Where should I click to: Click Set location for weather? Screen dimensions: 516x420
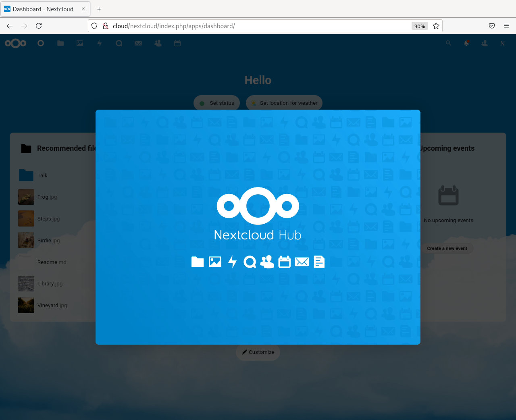(284, 103)
